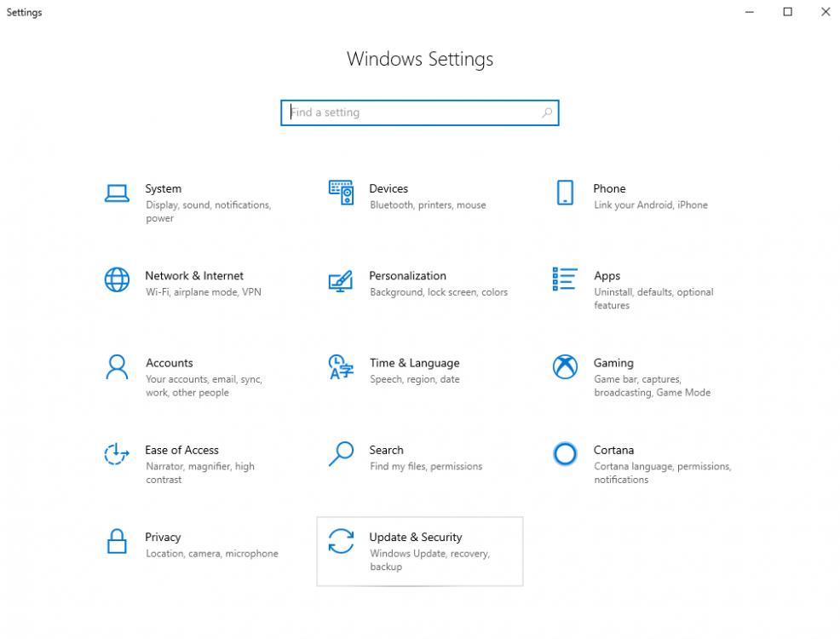Select Time & Language title
The height and width of the screenshot is (639, 840).
pyautogui.click(x=414, y=363)
